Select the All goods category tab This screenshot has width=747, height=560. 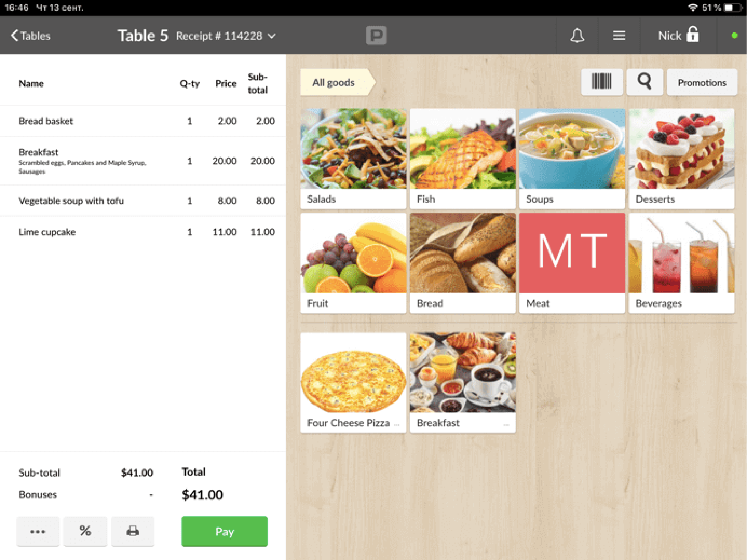(x=333, y=82)
